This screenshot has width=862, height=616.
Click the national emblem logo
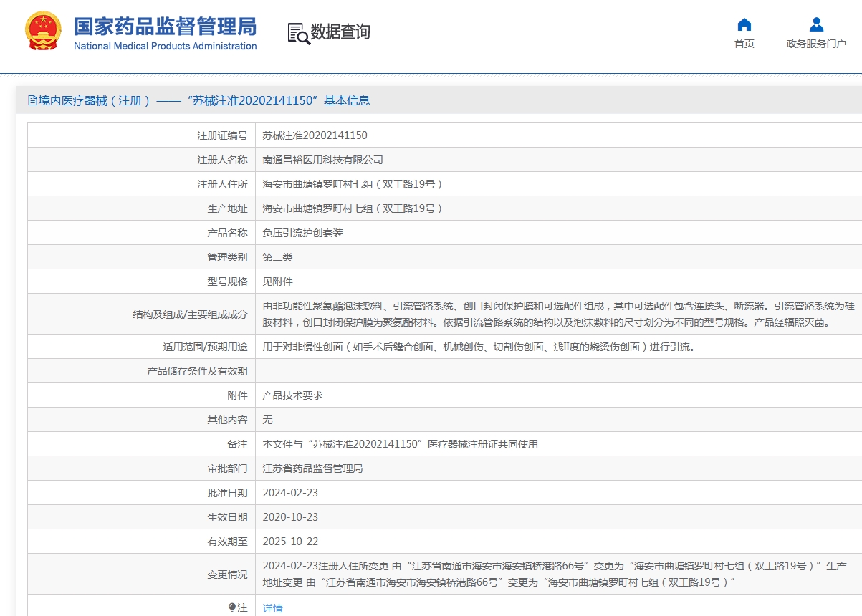point(43,32)
